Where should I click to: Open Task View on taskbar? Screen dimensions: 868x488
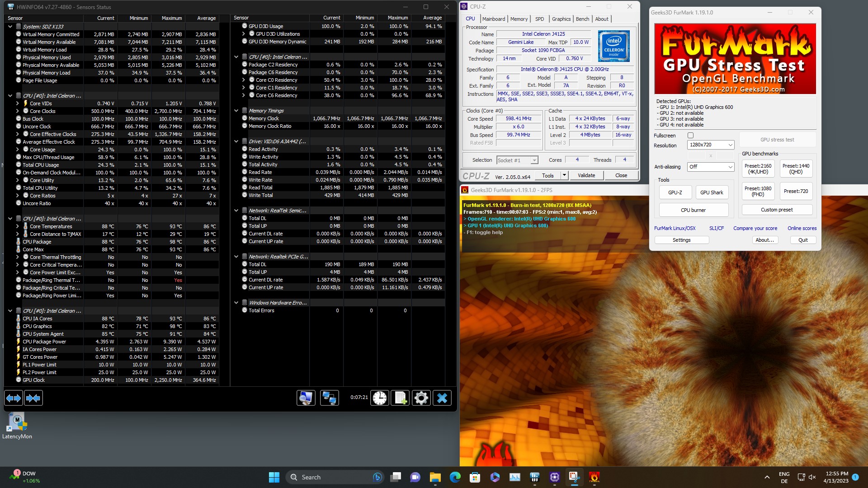coord(396,477)
